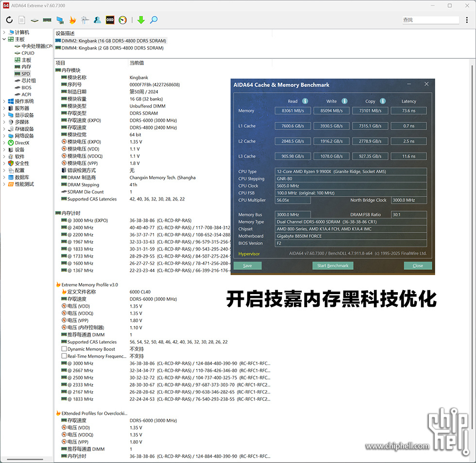This screenshot has height=463, width=476.
Task: Click the CPU chip toolbar icon
Action: (34, 20)
